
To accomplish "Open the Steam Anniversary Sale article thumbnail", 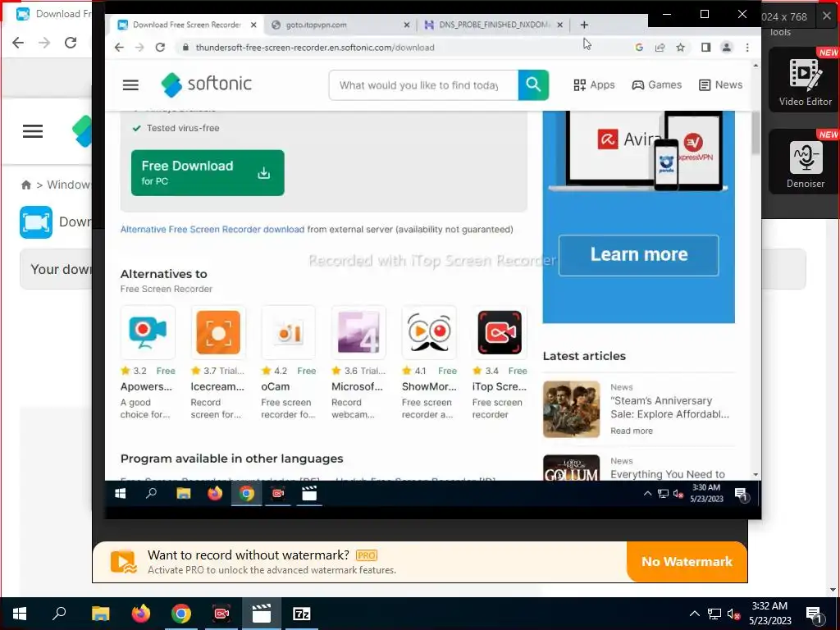I will 571,409.
